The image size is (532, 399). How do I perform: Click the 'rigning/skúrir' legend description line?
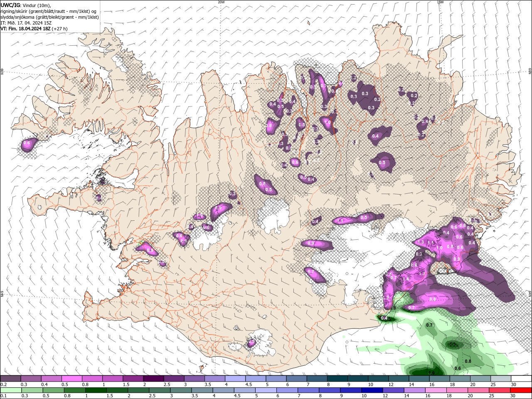[49, 11]
